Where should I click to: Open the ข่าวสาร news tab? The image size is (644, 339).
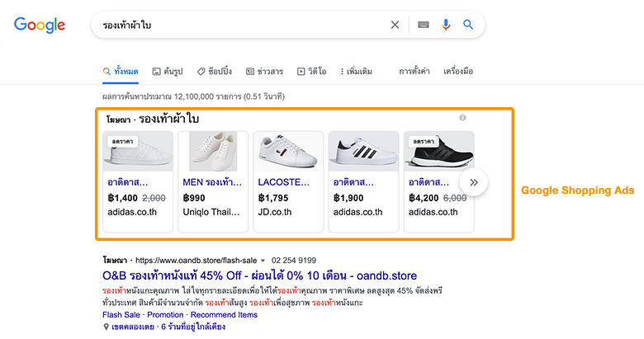tap(264, 72)
